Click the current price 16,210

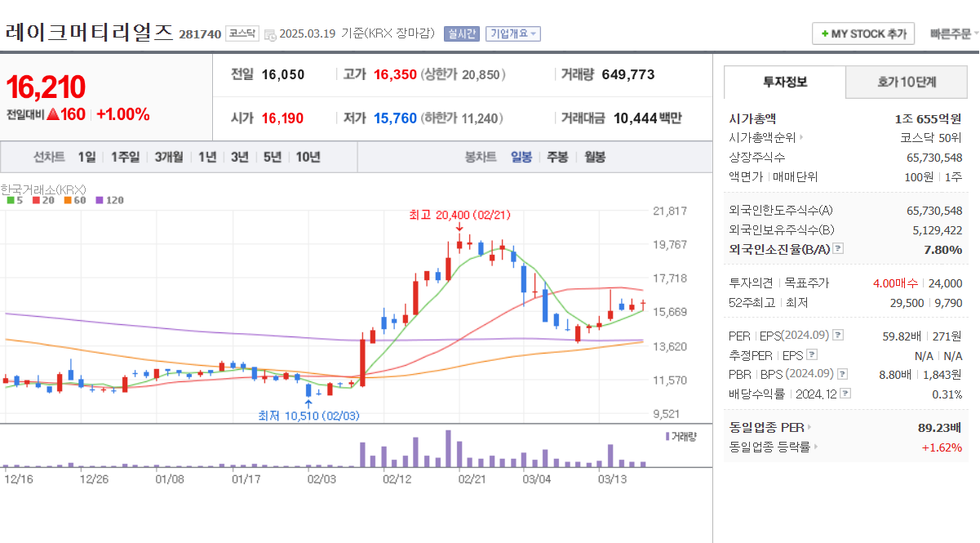[46, 86]
